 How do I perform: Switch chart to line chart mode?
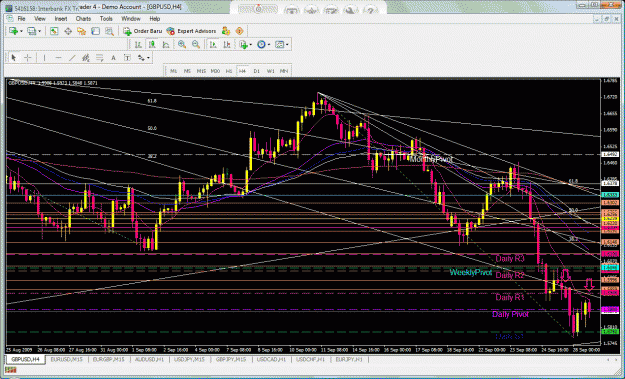166,45
